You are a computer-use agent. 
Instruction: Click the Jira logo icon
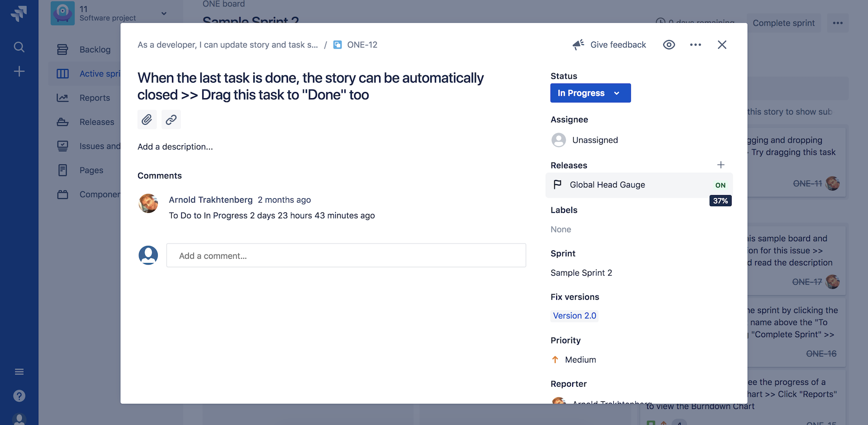pyautogui.click(x=19, y=13)
